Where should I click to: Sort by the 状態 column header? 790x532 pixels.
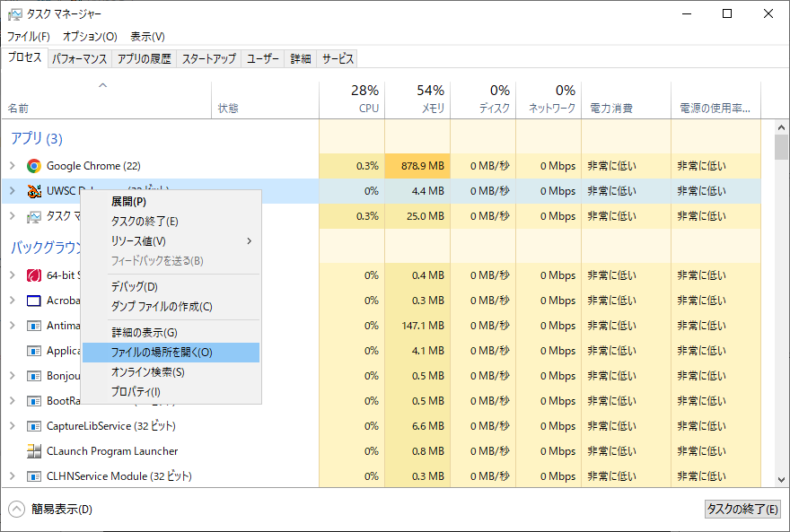point(265,100)
